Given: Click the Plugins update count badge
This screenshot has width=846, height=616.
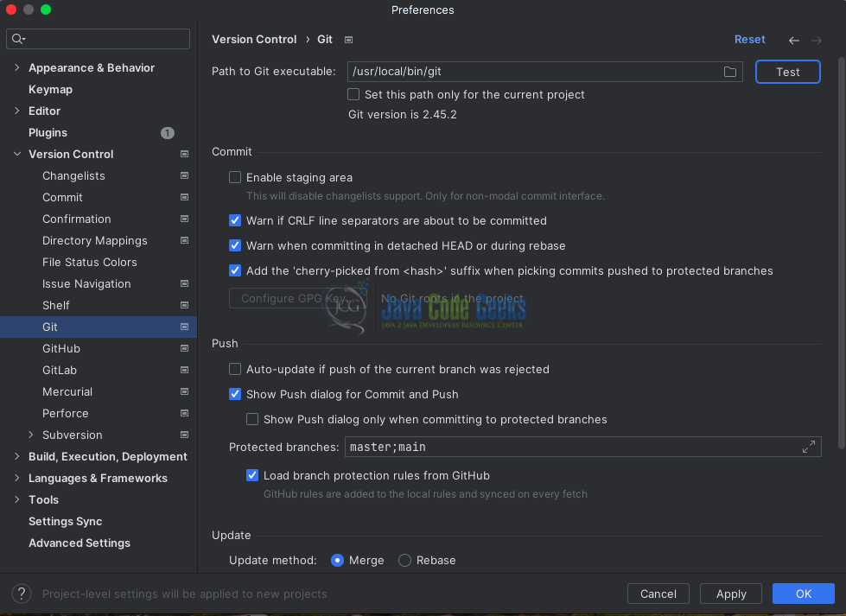Looking at the screenshot, I should tap(168, 133).
